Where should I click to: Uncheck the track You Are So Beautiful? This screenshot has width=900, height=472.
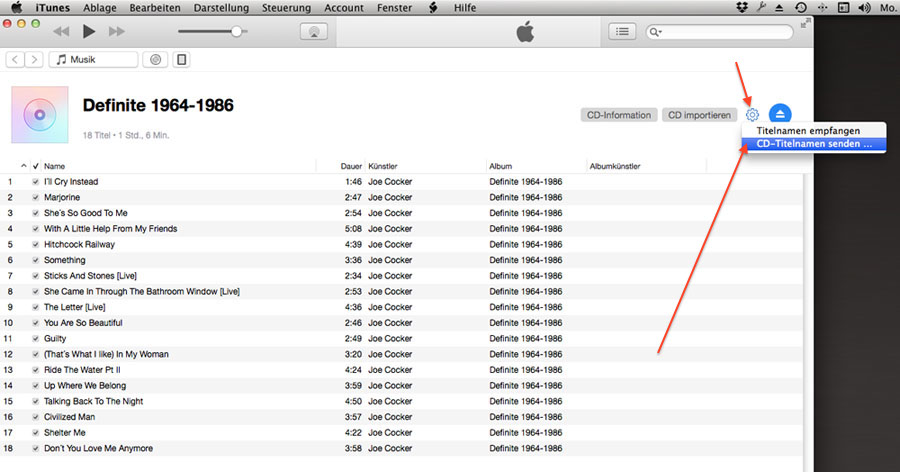tap(36, 323)
